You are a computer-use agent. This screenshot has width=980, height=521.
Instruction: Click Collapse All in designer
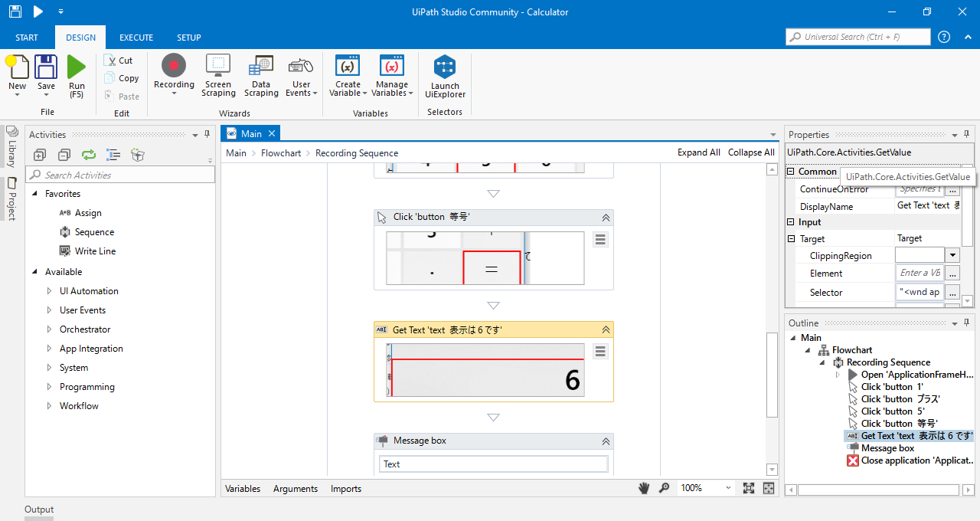pos(751,152)
